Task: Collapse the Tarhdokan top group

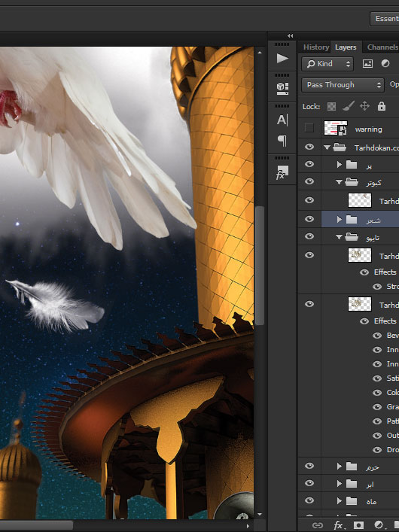Action: click(x=327, y=147)
